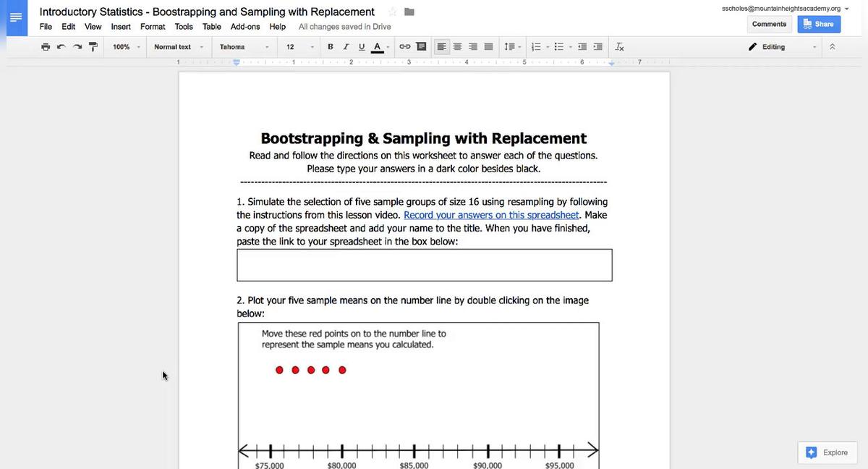This screenshot has height=469, width=868.
Task: Open the Help menu
Action: [278, 27]
